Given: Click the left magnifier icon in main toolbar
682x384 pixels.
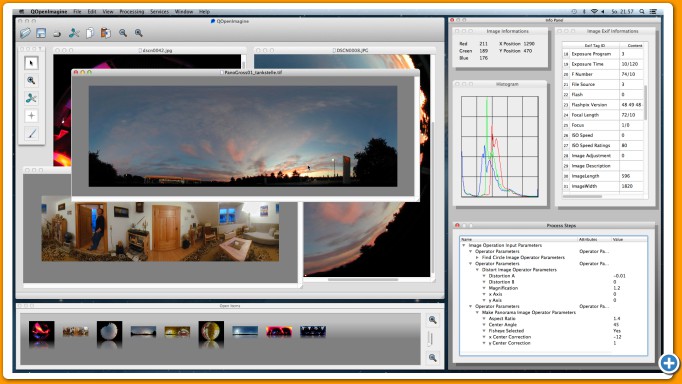Looking at the screenshot, I should point(123,33).
